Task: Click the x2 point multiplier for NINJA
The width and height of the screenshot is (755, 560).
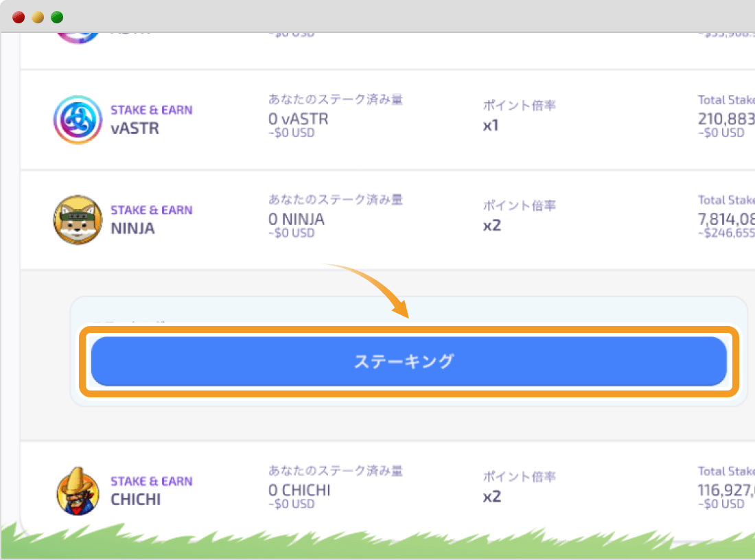Action: tap(492, 225)
